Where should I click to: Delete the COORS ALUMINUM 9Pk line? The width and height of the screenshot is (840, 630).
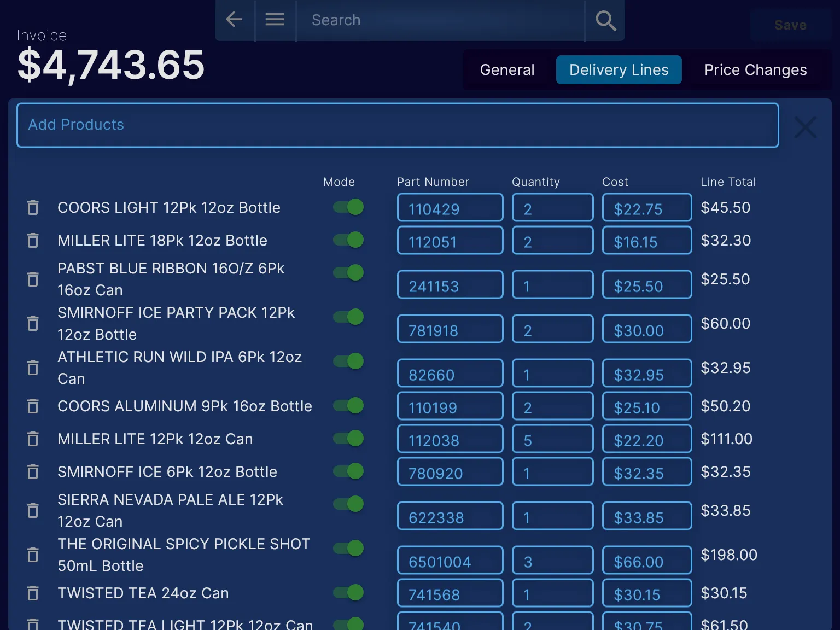click(x=33, y=406)
